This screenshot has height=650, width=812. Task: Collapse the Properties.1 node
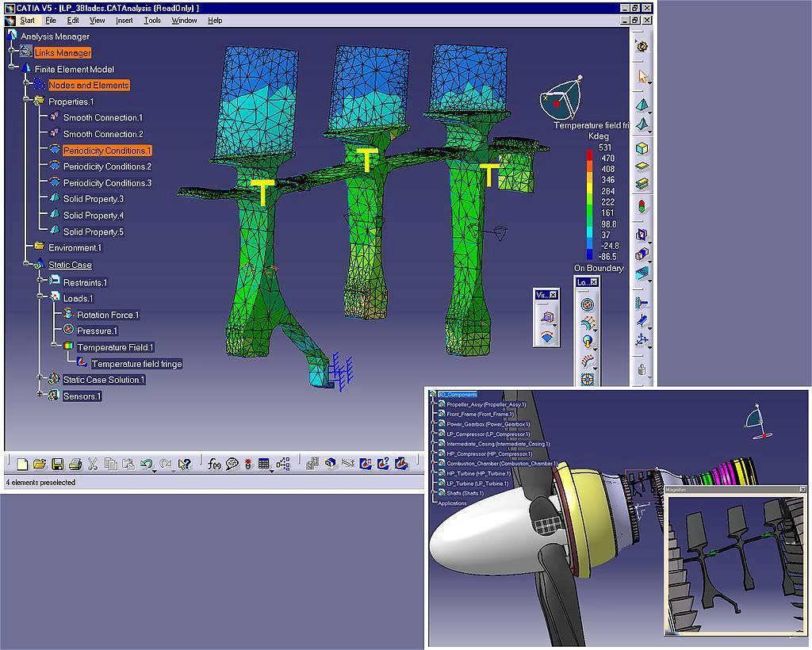pyautogui.click(x=25, y=100)
